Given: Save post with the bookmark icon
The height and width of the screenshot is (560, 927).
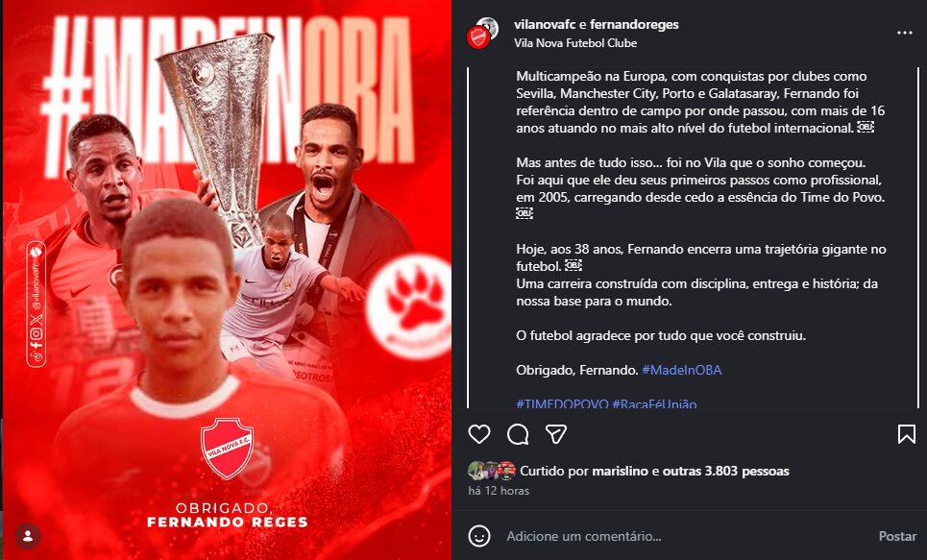Looking at the screenshot, I should 906,434.
